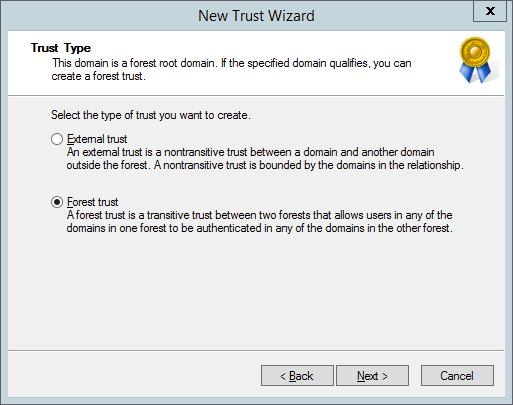The width and height of the screenshot is (513, 405).
Task: Select the External trust radio button
Action: pyautogui.click(x=57, y=139)
